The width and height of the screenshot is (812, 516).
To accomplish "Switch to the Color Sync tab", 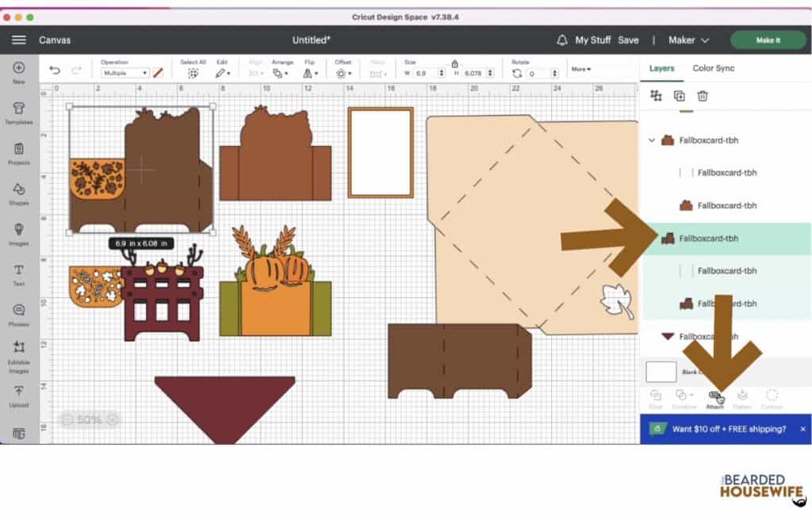I will coord(714,68).
